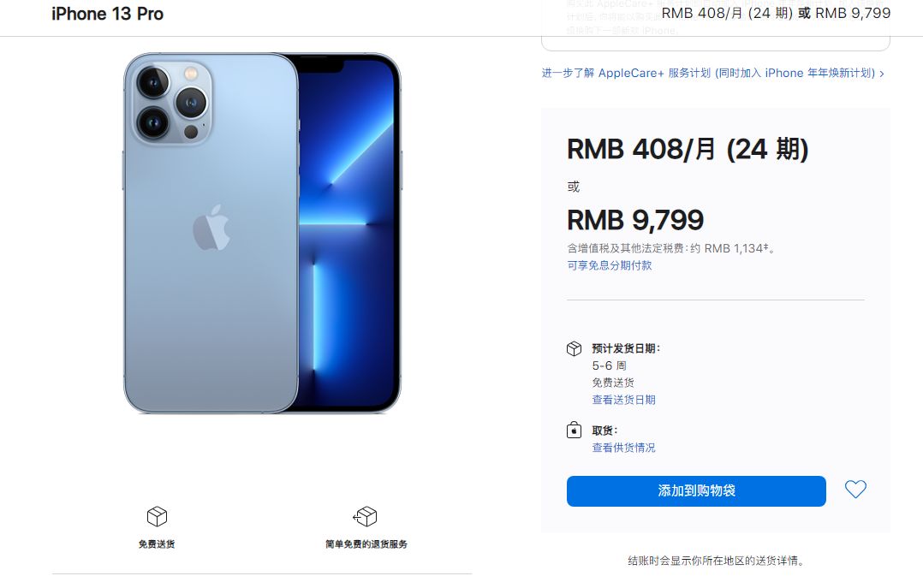Click the Apple logo on phone back
923x588 pixels.
(211, 228)
